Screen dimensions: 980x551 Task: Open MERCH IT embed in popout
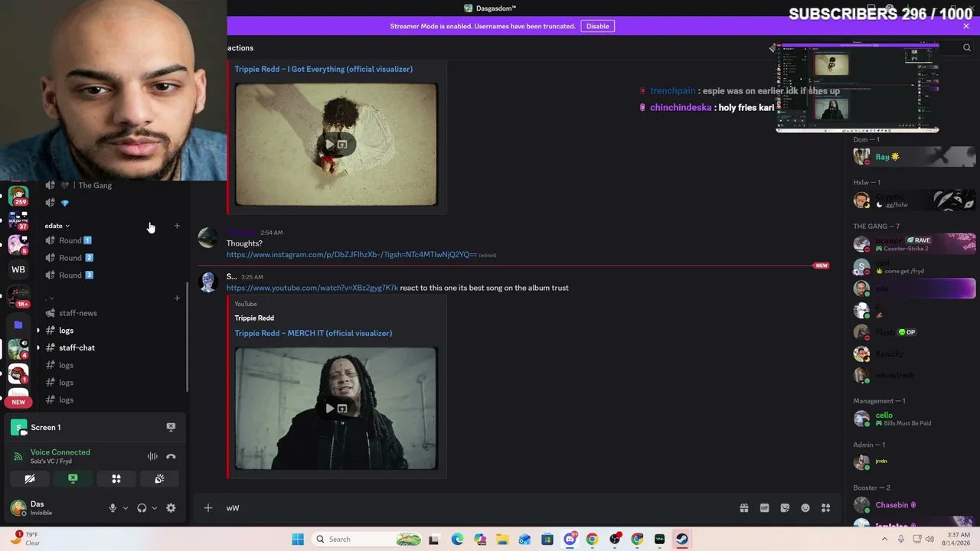[342, 409]
